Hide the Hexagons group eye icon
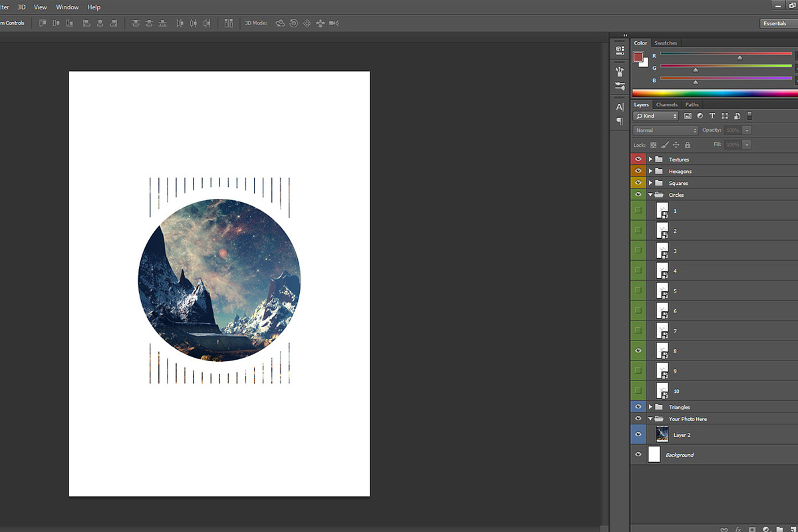Screen dimensions: 798x532 click(638, 171)
